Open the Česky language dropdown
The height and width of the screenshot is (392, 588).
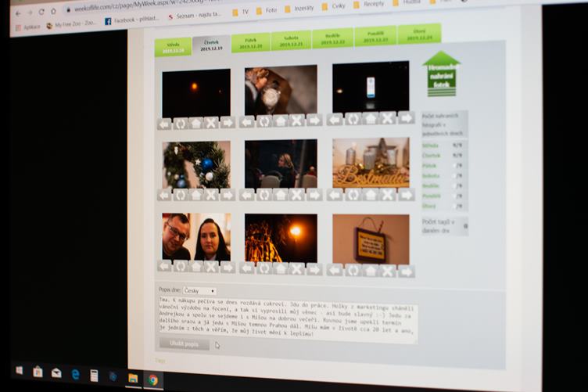(199, 291)
